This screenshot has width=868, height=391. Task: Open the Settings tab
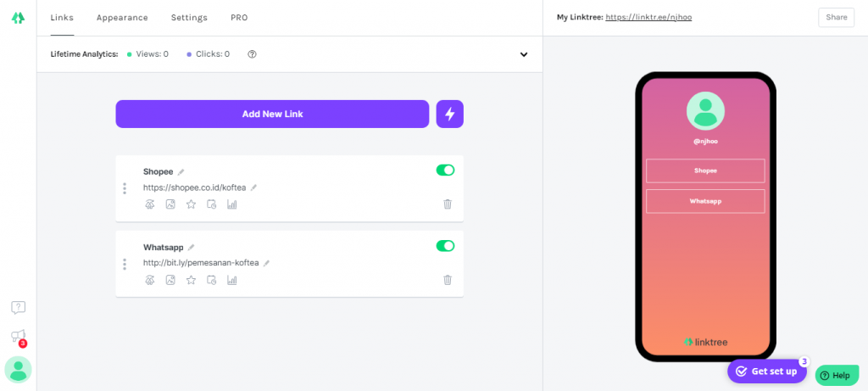point(189,18)
